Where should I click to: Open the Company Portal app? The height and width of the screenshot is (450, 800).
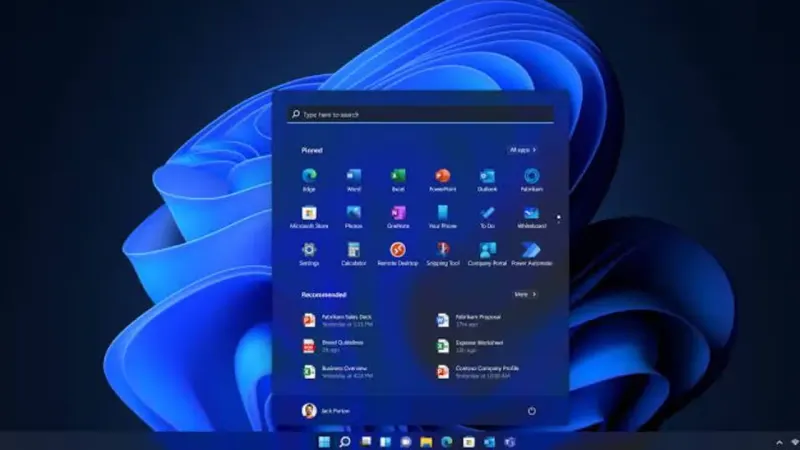click(x=487, y=254)
